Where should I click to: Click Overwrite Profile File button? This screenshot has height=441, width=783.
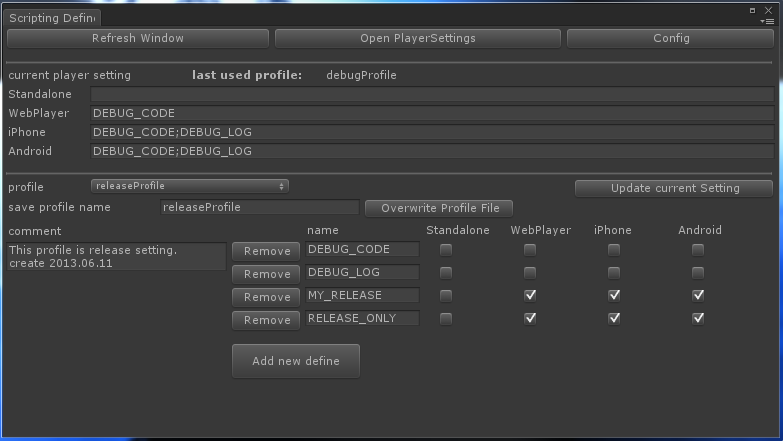439,208
